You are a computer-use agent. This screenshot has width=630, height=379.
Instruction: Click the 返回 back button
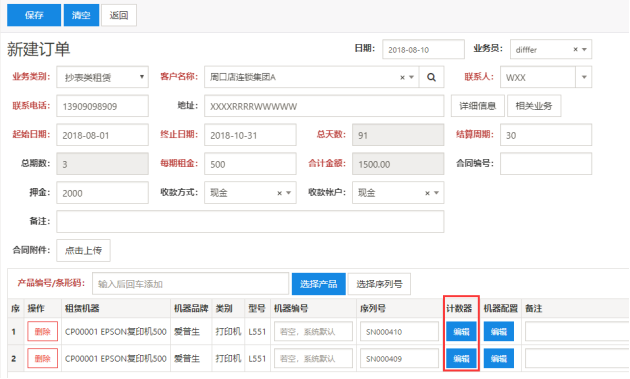tap(119, 15)
